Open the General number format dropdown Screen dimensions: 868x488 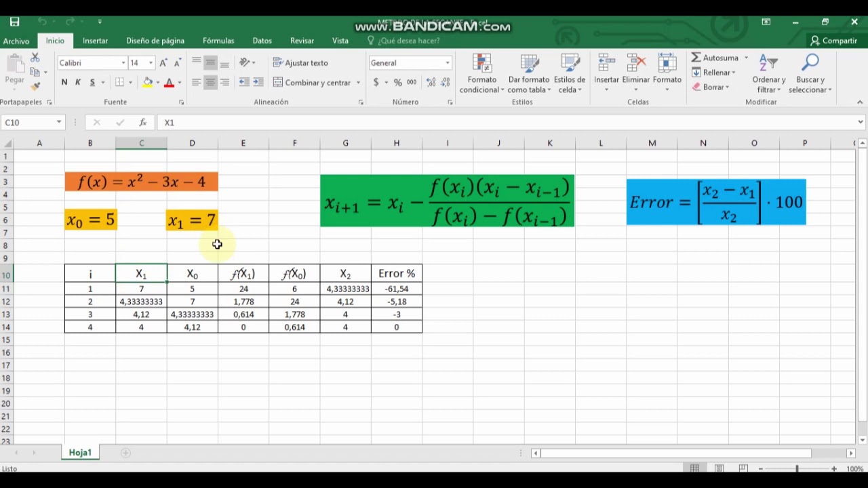point(448,63)
